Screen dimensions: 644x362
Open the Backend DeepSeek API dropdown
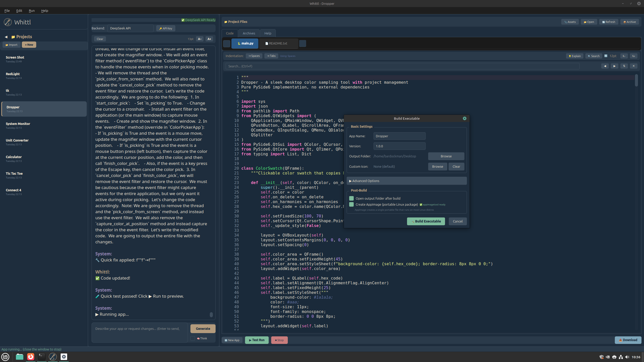pos(130,28)
